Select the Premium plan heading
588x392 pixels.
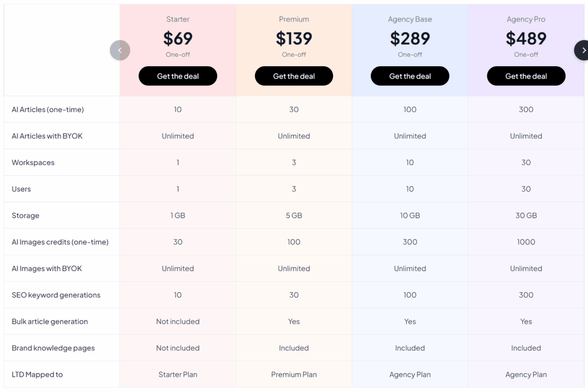coord(294,19)
